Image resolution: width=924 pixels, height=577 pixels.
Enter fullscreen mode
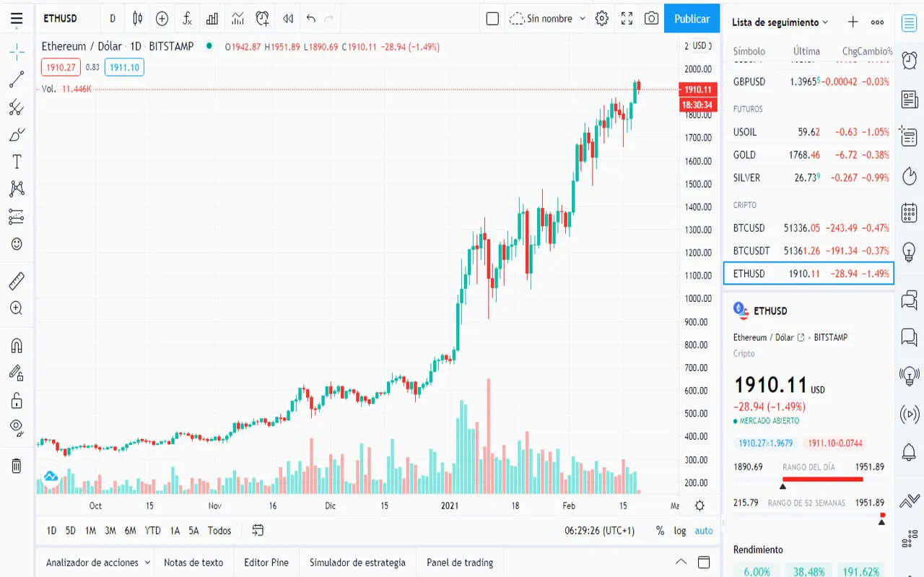tap(627, 19)
